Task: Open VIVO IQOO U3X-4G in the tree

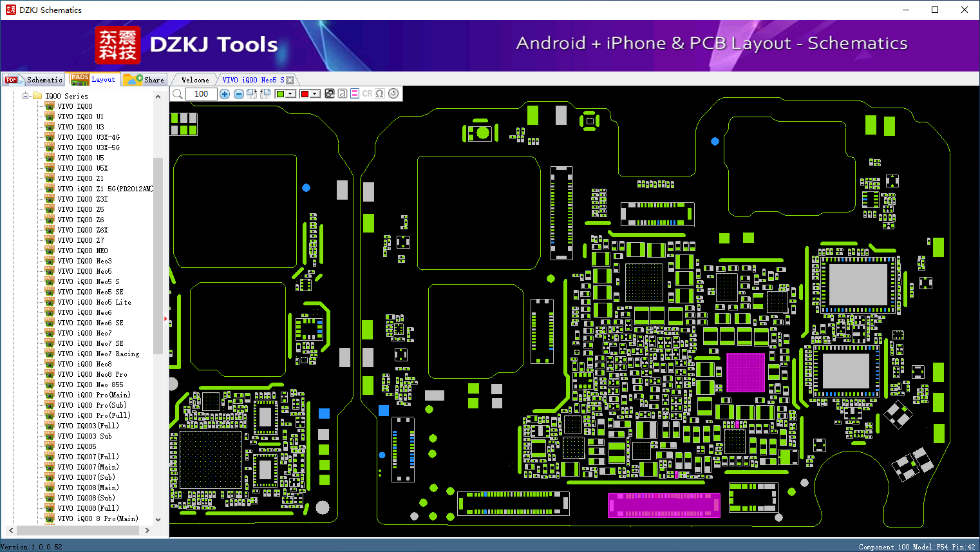Action: 89,137
